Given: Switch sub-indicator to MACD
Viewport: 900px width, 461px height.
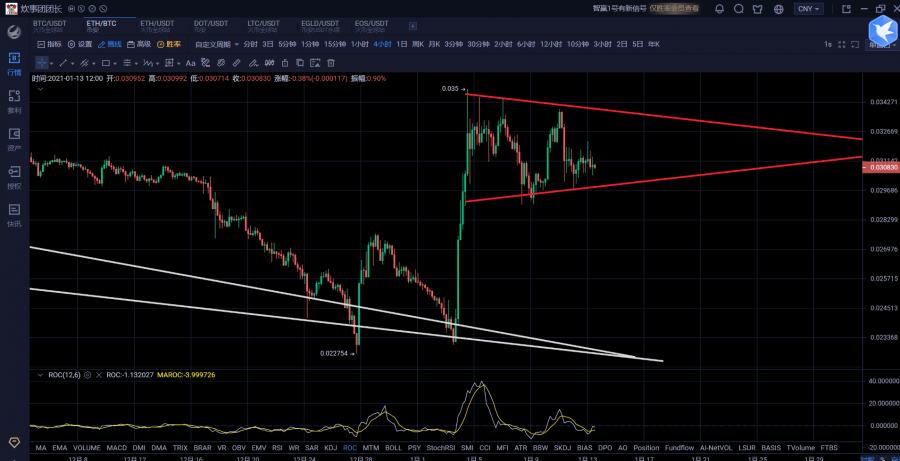Looking at the screenshot, I should click(117, 447).
